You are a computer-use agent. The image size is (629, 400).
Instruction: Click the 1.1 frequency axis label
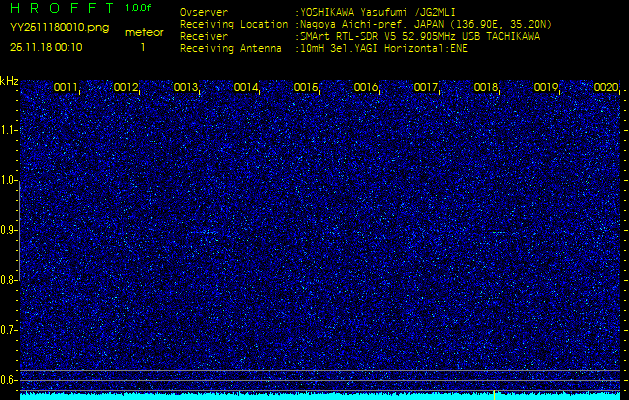[9, 130]
